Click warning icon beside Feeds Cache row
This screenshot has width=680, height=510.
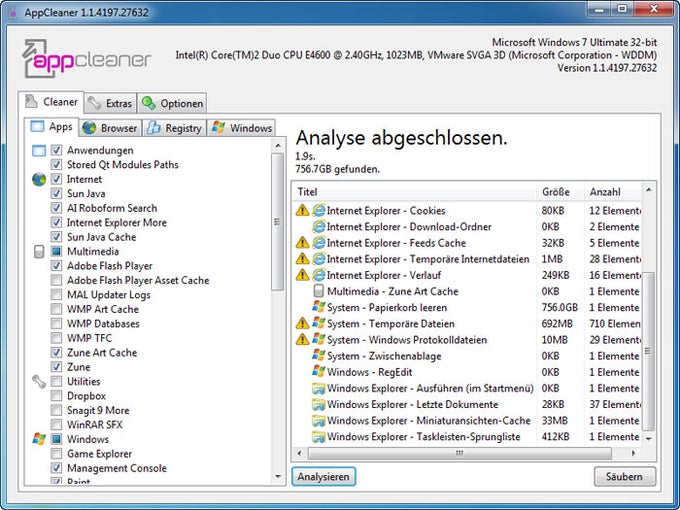pos(302,242)
